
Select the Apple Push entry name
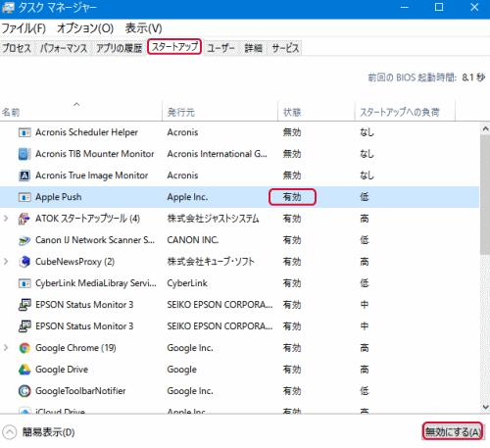coord(59,197)
